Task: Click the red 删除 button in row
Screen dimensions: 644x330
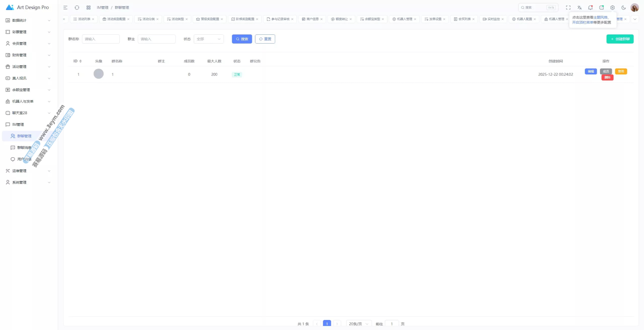Action: (607, 77)
